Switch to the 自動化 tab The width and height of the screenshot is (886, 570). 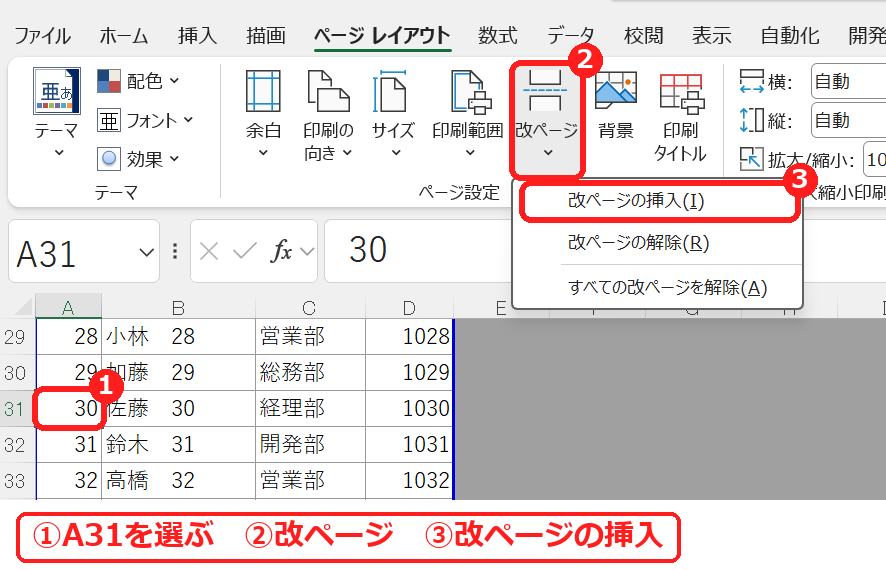pos(790,36)
